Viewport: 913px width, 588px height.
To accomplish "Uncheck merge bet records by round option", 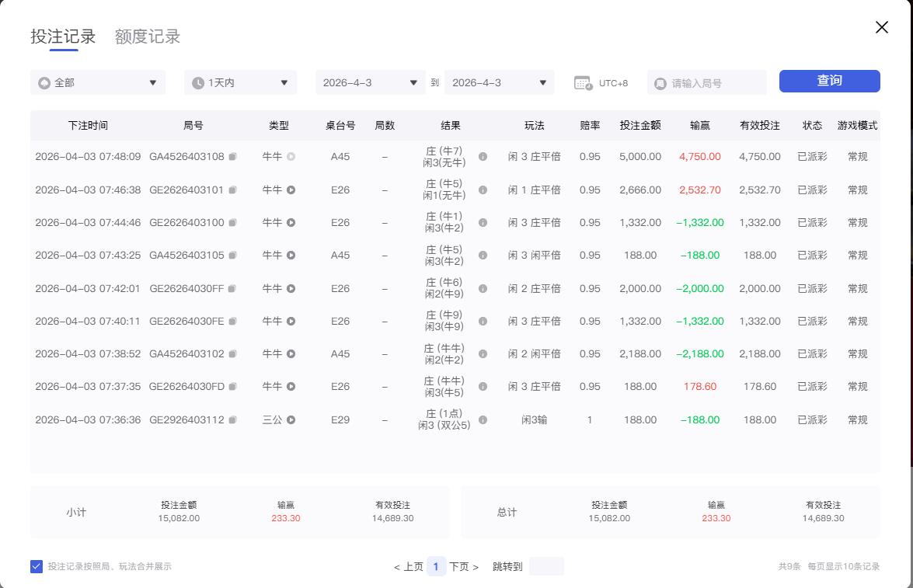I will point(35,566).
